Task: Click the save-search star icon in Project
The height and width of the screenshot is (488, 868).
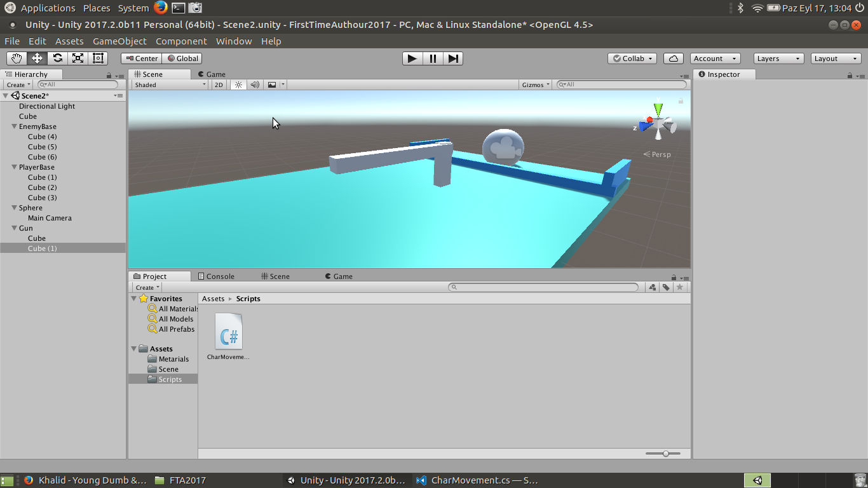Action: [x=680, y=287]
